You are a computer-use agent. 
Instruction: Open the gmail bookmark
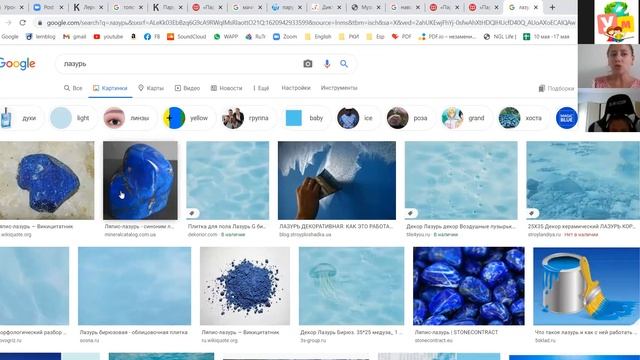tap(74, 37)
